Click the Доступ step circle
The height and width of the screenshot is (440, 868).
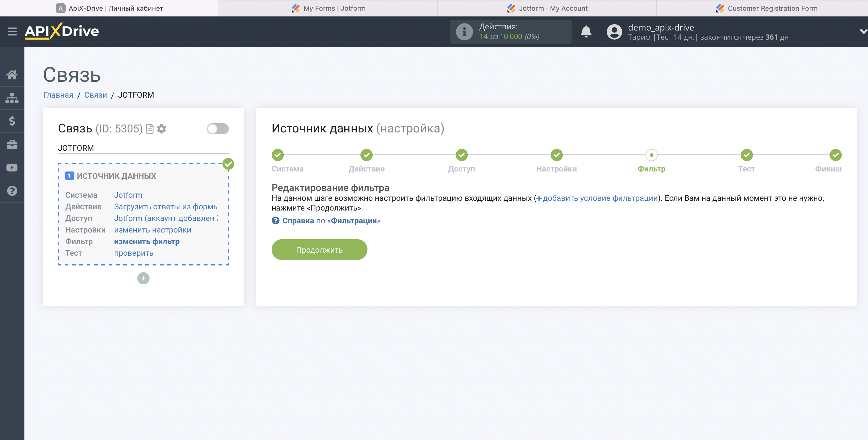[x=462, y=155]
